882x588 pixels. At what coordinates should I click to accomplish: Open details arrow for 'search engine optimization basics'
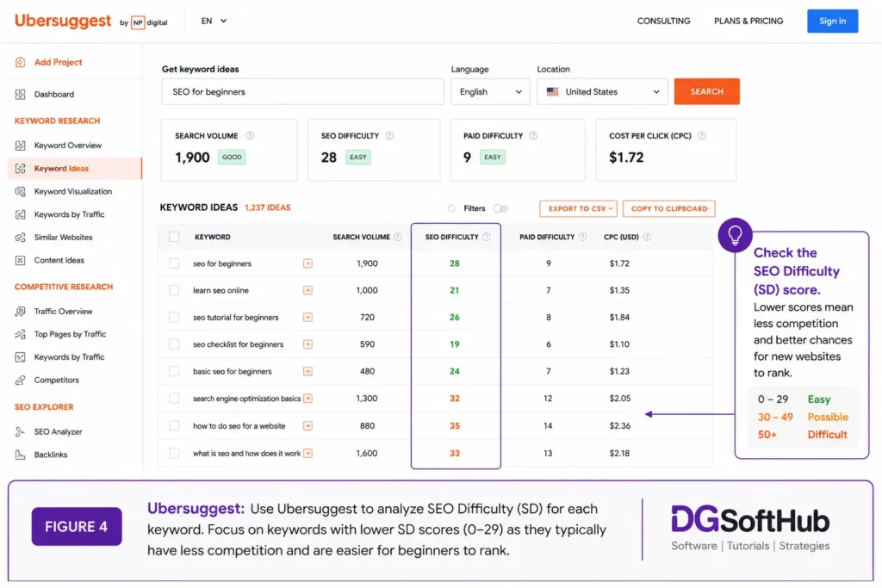(307, 398)
